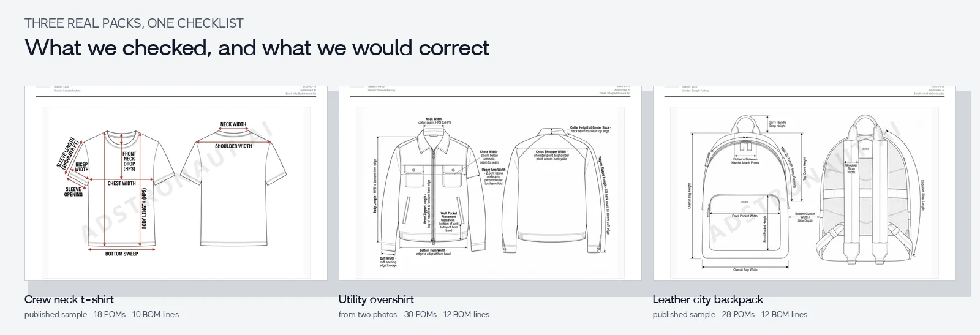Click the 'Collar Height at Center Back' label
The height and width of the screenshot is (335, 980).
590,128
